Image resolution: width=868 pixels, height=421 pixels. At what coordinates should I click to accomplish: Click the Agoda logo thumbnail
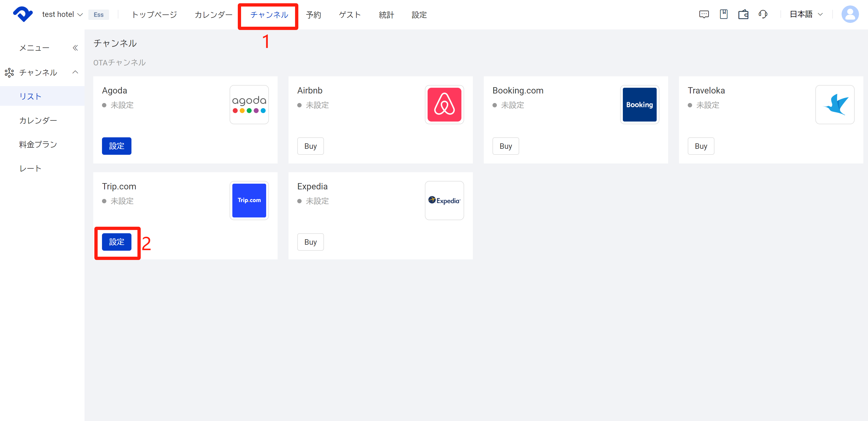point(249,104)
